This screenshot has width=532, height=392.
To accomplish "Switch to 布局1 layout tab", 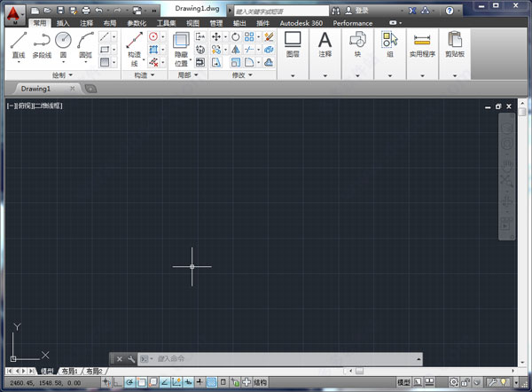I will click(x=70, y=371).
